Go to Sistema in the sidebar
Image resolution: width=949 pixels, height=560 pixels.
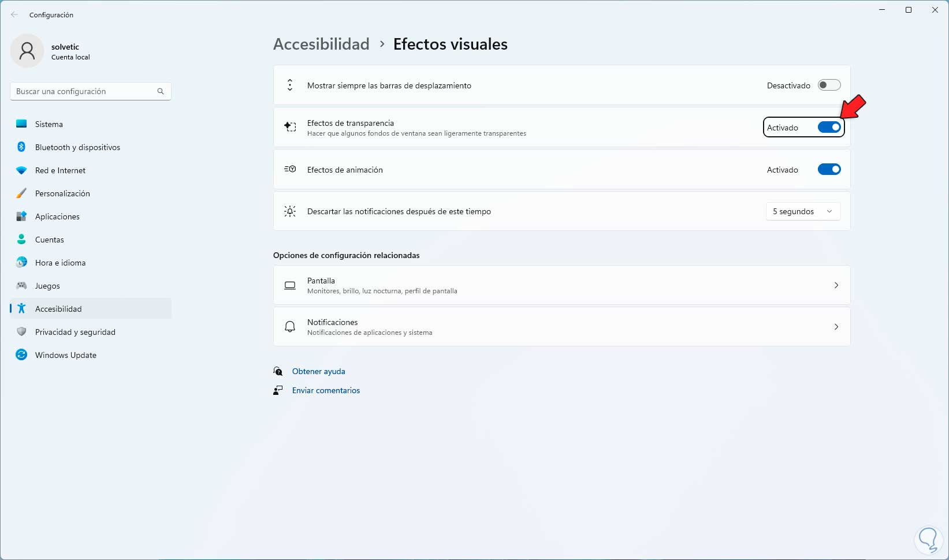(x=49, y=124)
